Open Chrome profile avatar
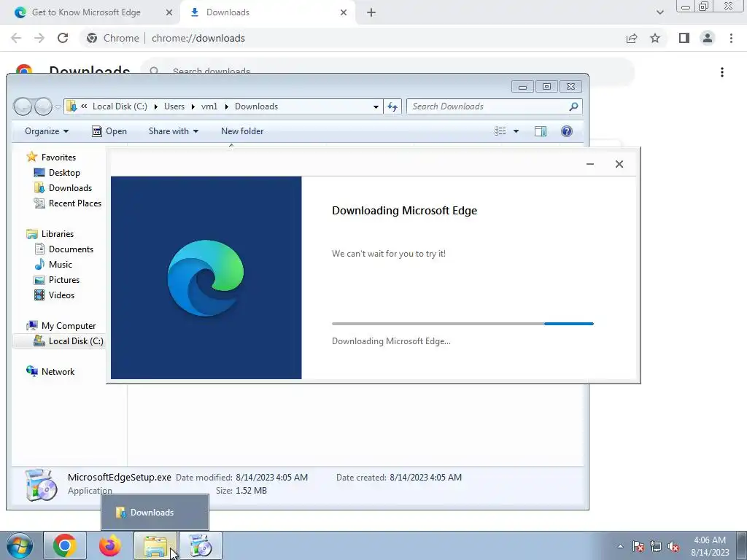 tap(708, 38)
